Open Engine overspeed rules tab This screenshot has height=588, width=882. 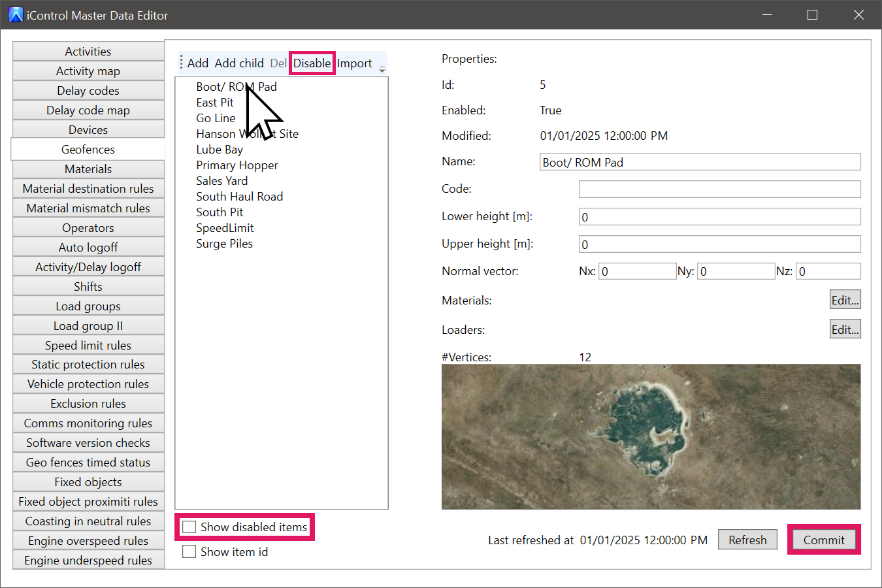[x=88, y=541]
